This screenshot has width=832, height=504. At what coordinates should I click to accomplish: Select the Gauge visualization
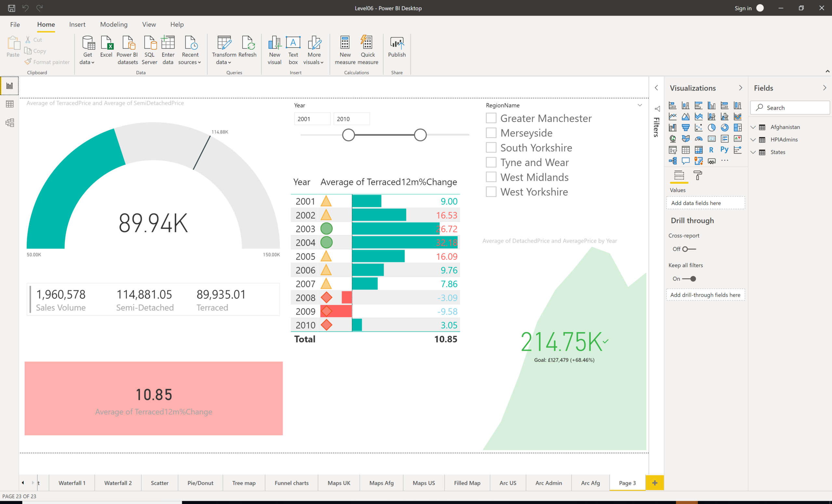[699, 139]
